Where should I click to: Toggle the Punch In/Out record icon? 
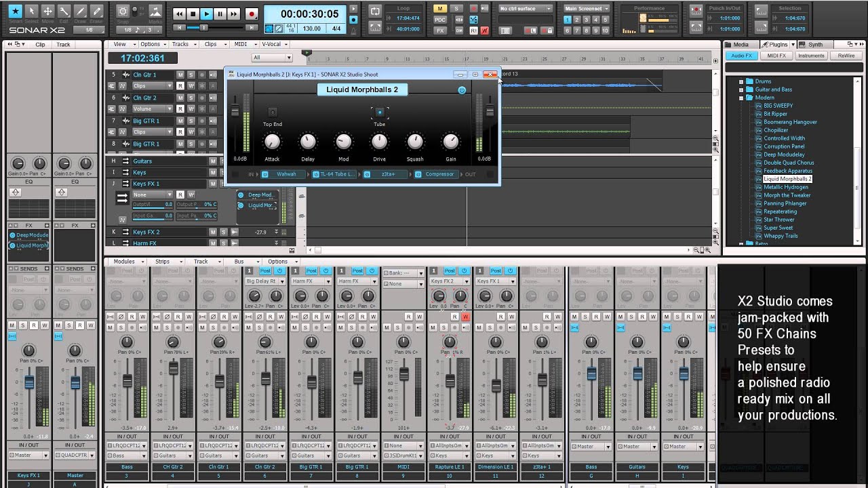click(696, 12)
